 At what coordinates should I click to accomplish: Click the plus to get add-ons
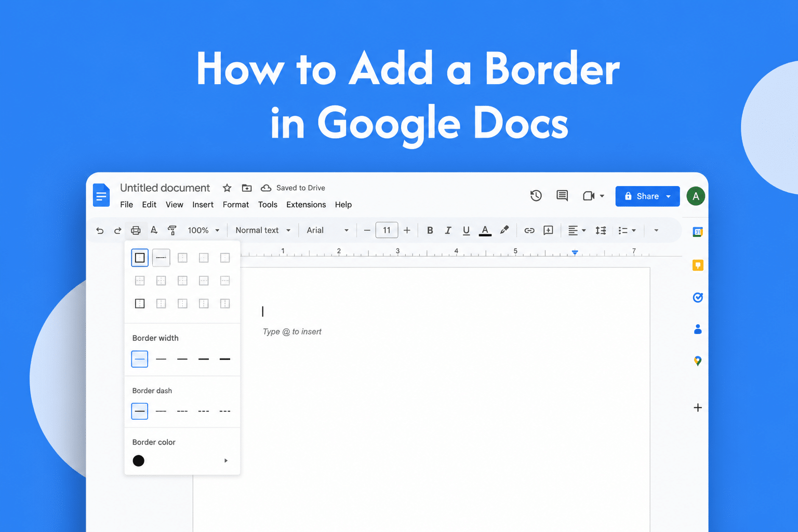[x=698, y=408]
